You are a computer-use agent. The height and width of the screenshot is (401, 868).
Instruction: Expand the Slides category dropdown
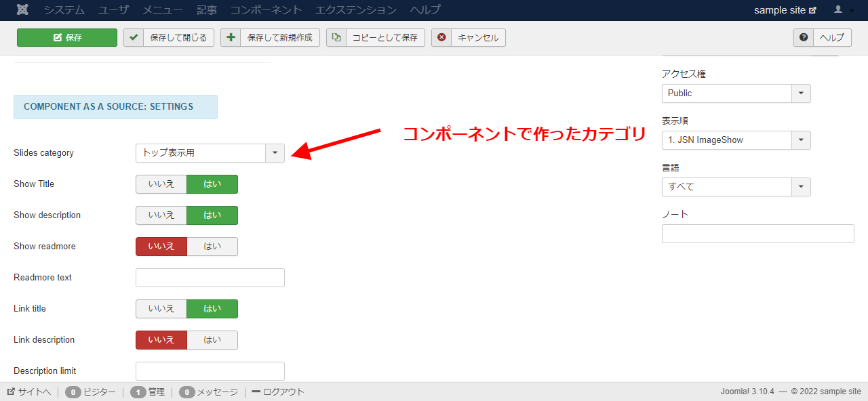pyautogui.click(x=275, y=153)
